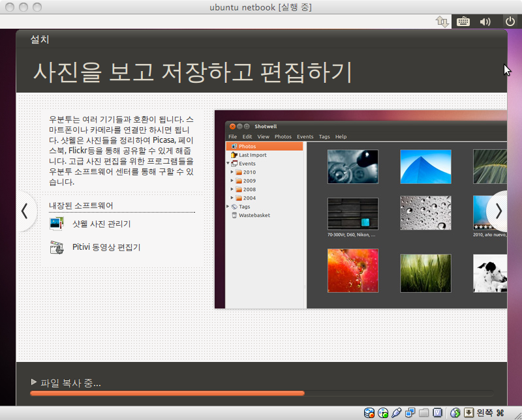Select the gray machinery macro photo thumbnail
This screenshot has width=522, height=420.
pyautogui.click(x=353, y=166)
